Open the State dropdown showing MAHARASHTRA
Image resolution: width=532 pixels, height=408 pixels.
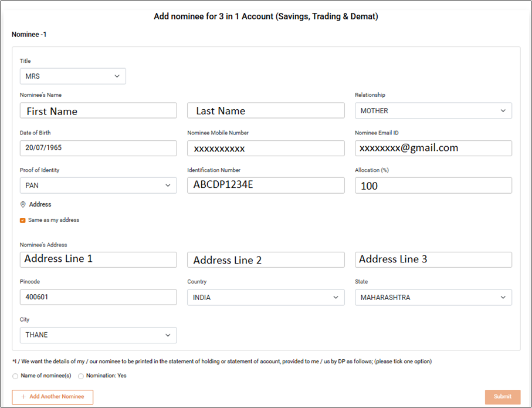pos(433,298)
